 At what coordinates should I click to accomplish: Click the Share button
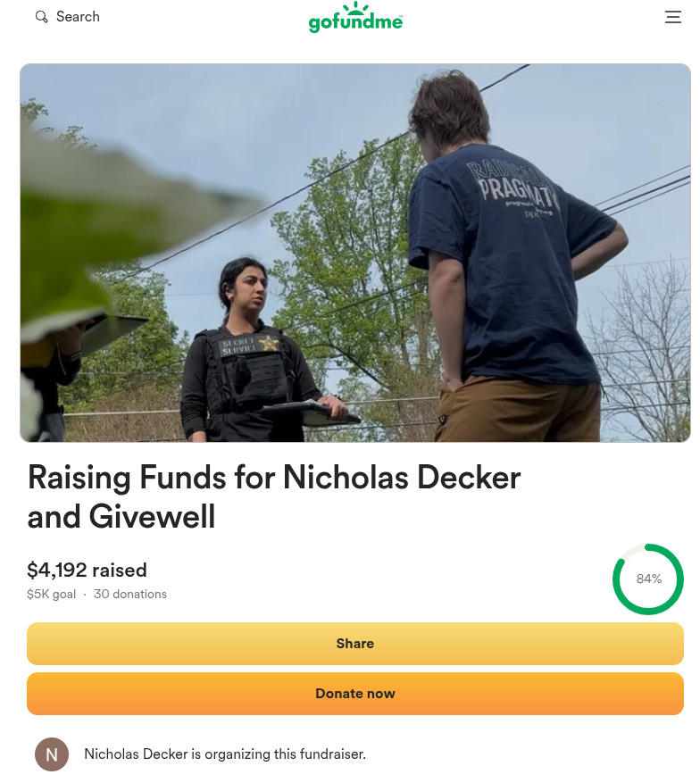(x=355, y=643)
